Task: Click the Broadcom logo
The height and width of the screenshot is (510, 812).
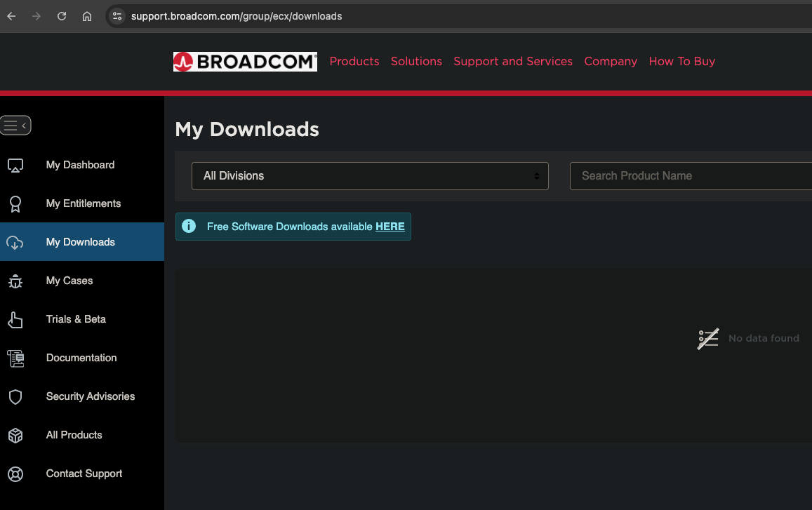Action: click(245, 62)
